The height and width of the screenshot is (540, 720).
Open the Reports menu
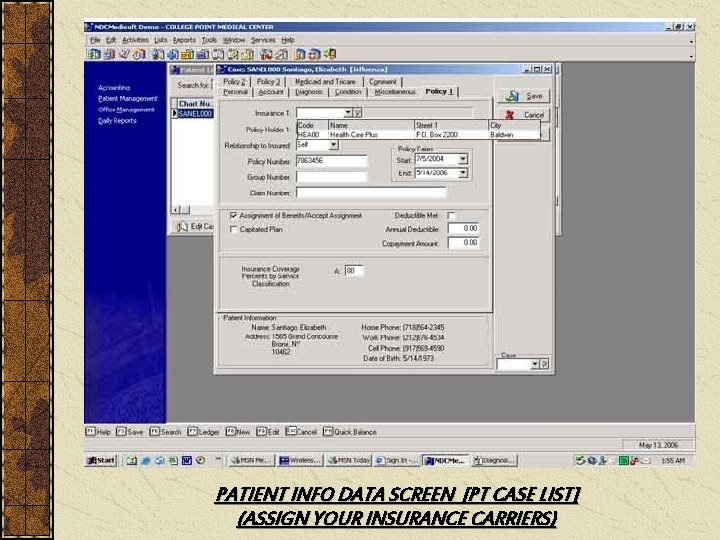pyautogui.click(x=184, y=40)
